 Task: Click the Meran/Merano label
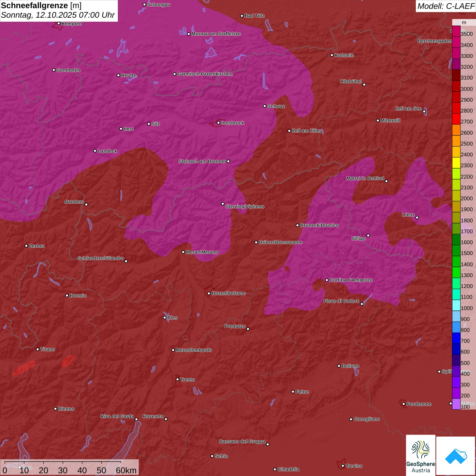pos(202,252)
